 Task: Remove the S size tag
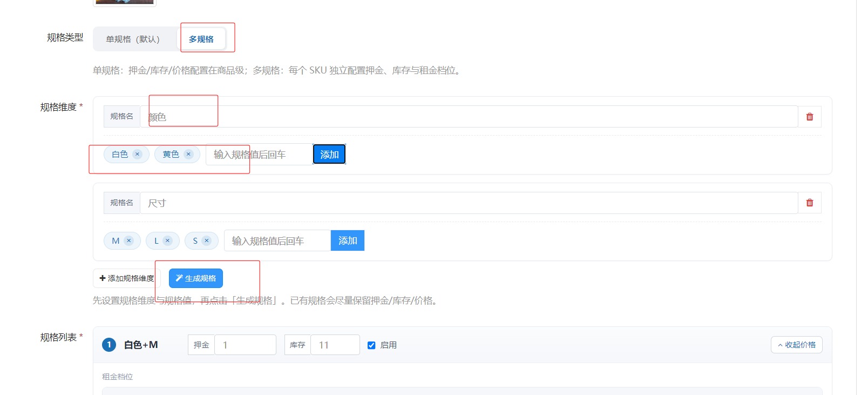tap(206, 240)
